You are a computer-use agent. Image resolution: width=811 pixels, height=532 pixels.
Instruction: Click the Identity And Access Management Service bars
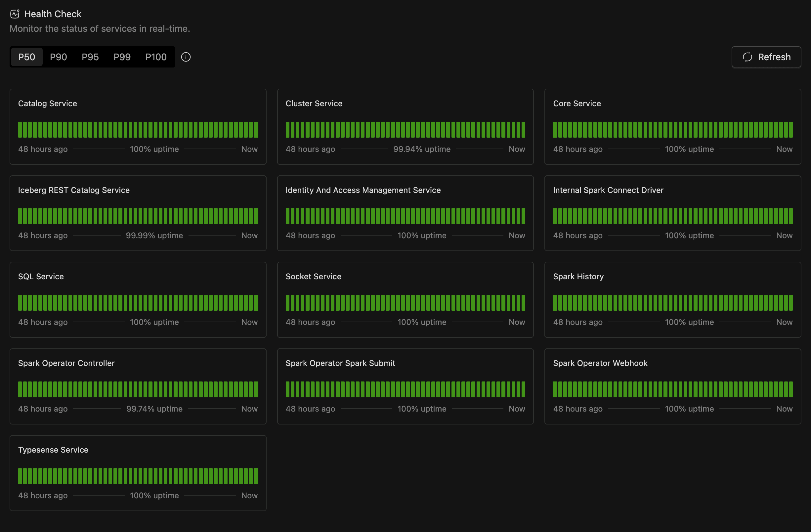(405, 216)
